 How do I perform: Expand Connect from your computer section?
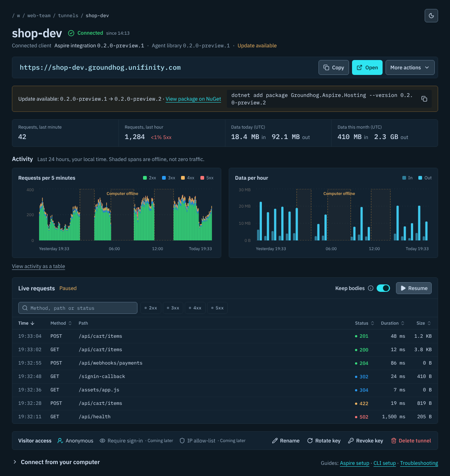pyautogui.click(x=56, y=462)
